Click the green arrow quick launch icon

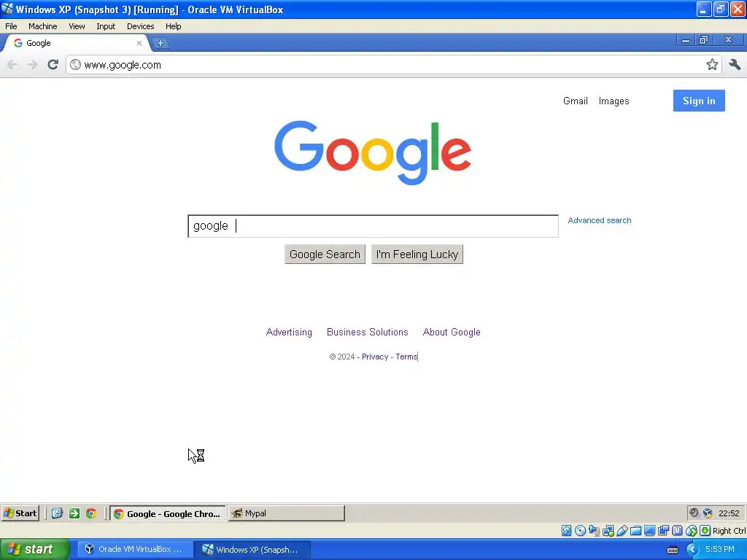pos(74,513)
